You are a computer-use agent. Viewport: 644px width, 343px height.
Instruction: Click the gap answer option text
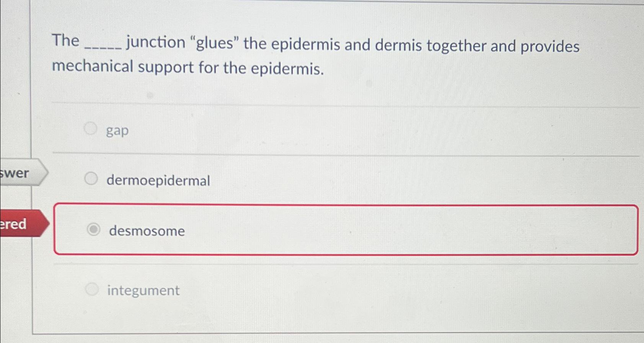coord(117,130)
